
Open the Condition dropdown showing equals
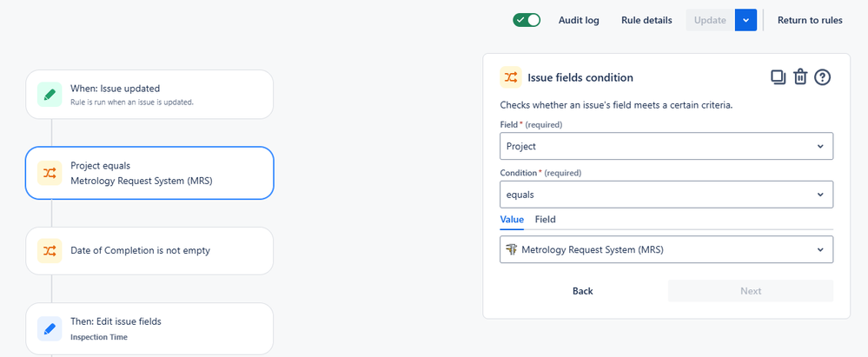[666, 195]
